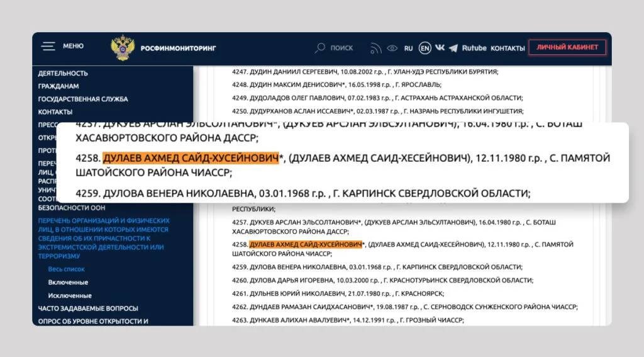This screenshot has width=644, height=357.
Task: Expand ДЕЯТЕЛЬНОСТЬ section in sidebar
Action: (x=63, y=73)
